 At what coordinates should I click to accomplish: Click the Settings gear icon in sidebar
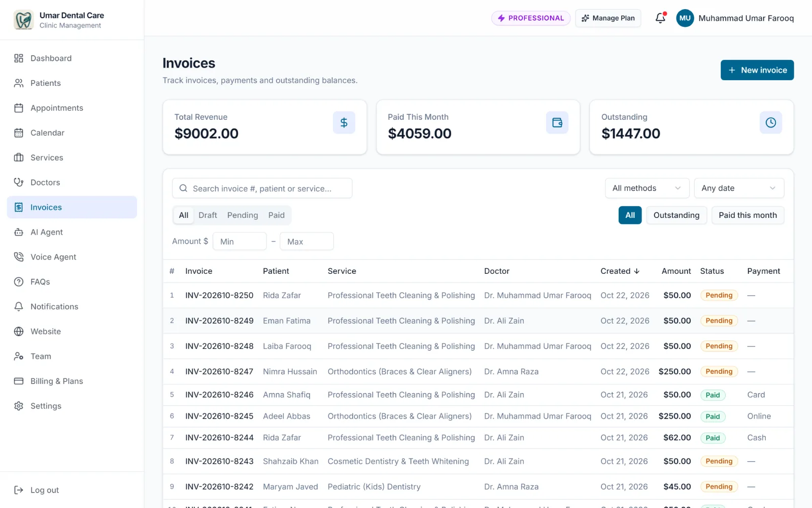pyautogui.click(x=19, y=406)
